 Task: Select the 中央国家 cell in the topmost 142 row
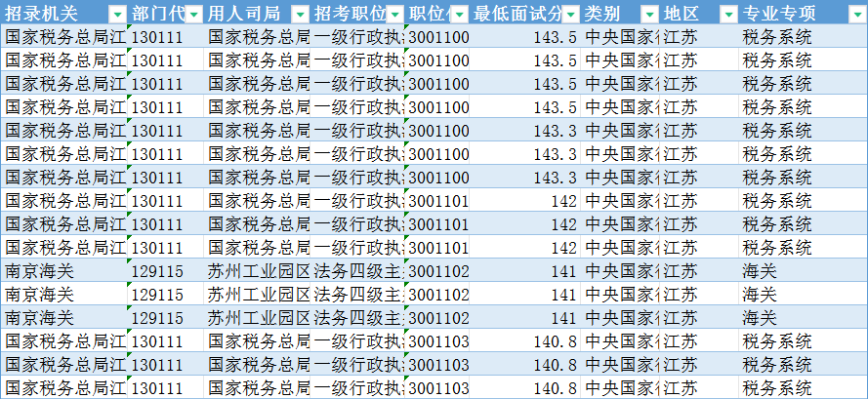[620, 201]
